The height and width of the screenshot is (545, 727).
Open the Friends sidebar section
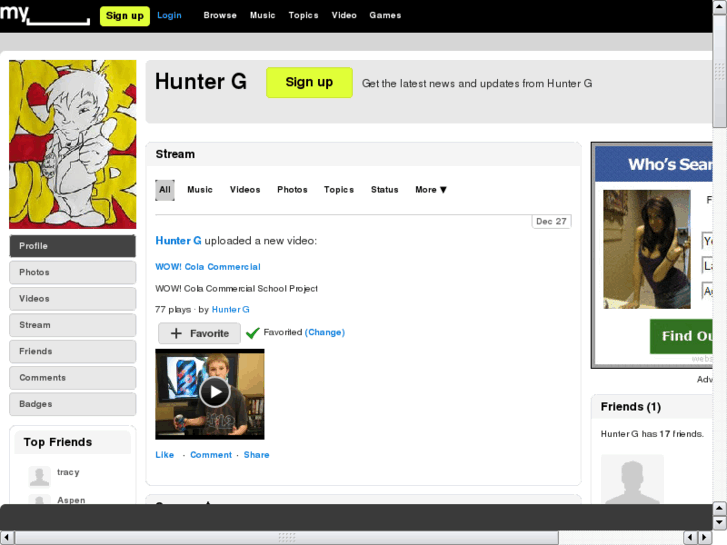pos(73,352)
